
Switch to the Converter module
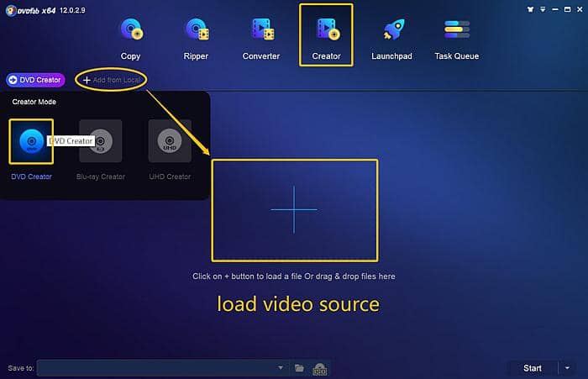pyautogui.click(x=261, y=39)
